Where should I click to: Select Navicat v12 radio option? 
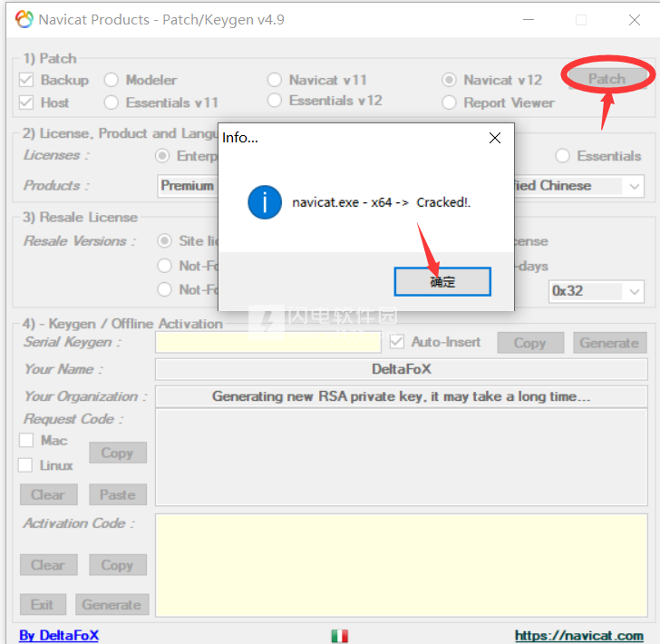click(x=449, y=80)
